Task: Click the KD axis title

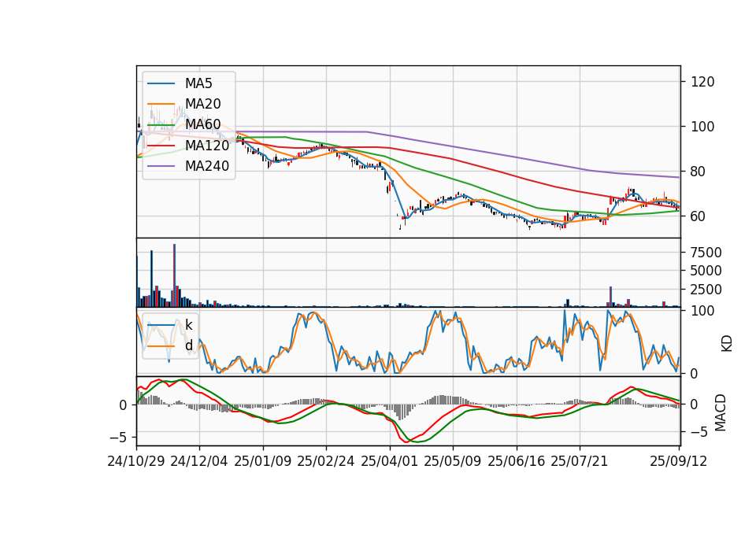Action: click(727, 344)
